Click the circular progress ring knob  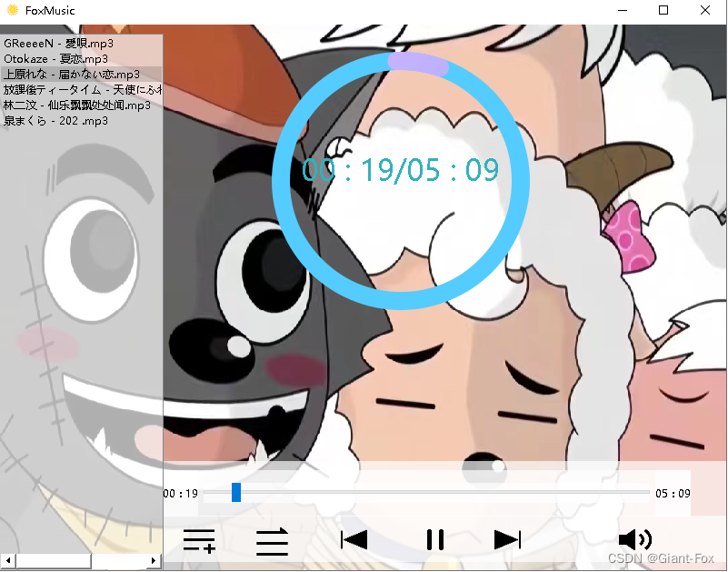[418, 64]
